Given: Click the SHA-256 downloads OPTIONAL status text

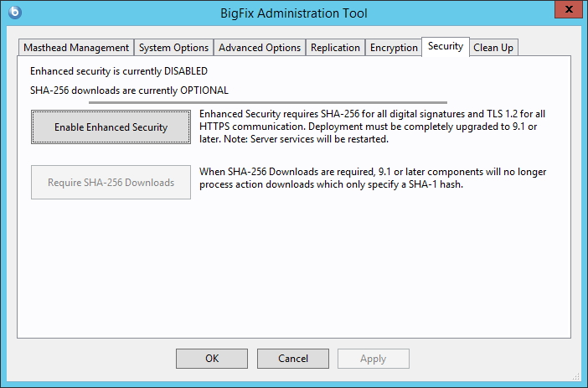Looking at the screenshot, I should 129,90.
